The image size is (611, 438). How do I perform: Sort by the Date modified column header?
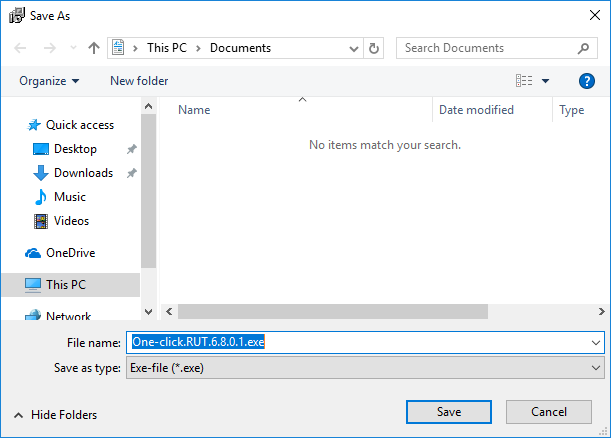[476, 110]
